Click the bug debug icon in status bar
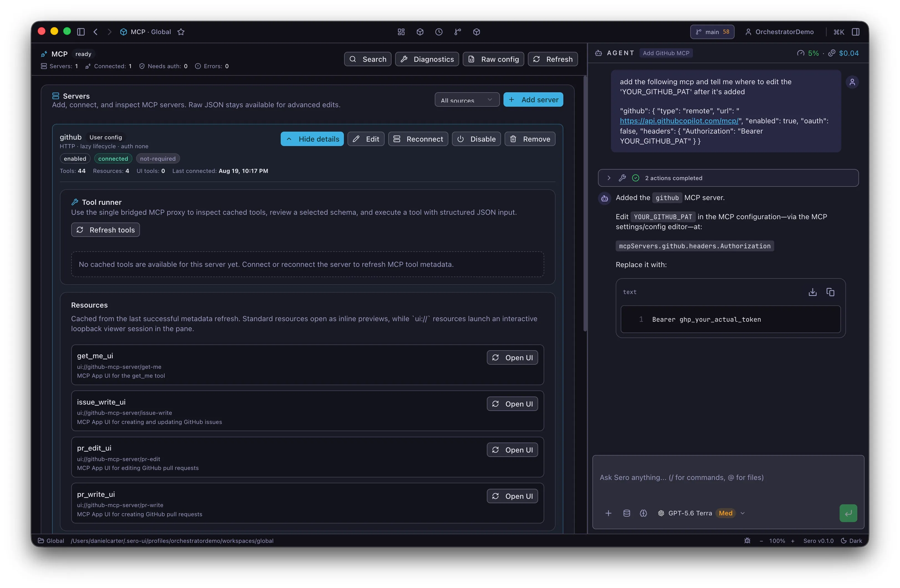Image resolution: width=900 pixels, height=588 pixels. [747, 541]
